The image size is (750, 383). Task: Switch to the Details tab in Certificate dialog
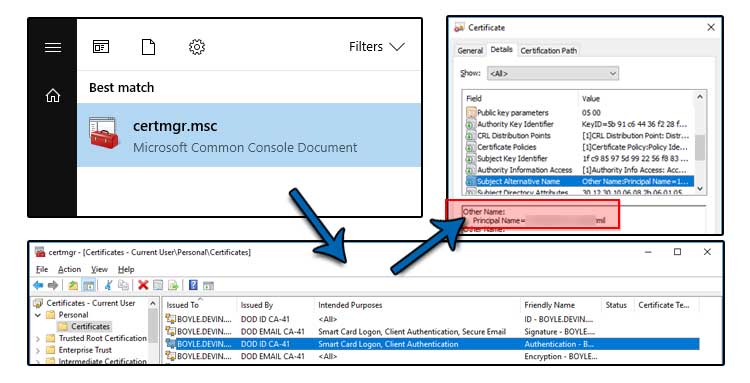[501, 50]
